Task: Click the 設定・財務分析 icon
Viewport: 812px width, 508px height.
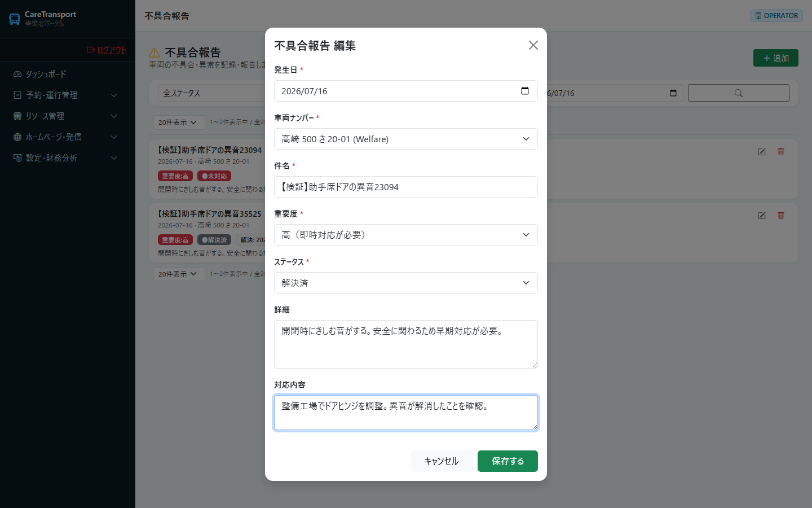Action: (x=17, y=157)
